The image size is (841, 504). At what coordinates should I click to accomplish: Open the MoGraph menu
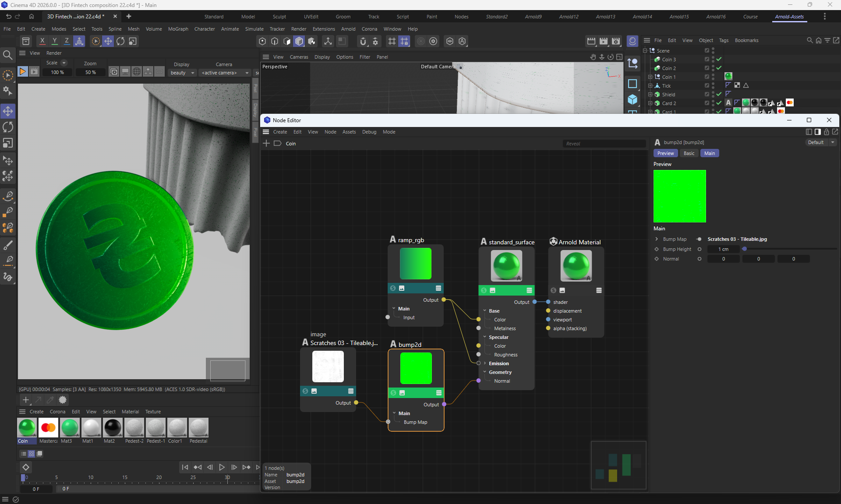pos(178,29)
